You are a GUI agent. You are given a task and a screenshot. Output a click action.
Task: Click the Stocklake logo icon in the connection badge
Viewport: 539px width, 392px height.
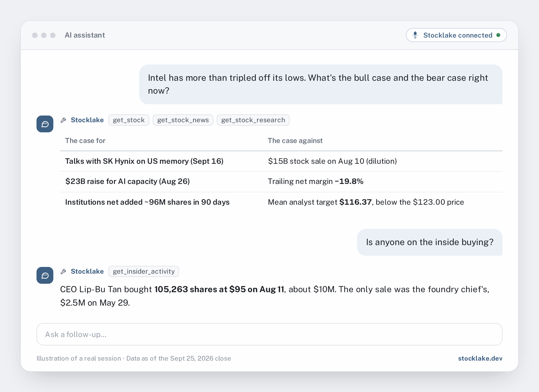[415, 35]
